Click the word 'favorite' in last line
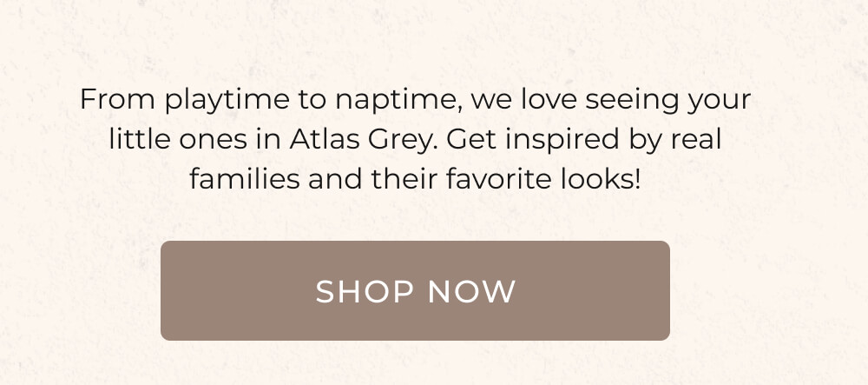This screenshot has width=868, height=385. (x=499, y=179)
